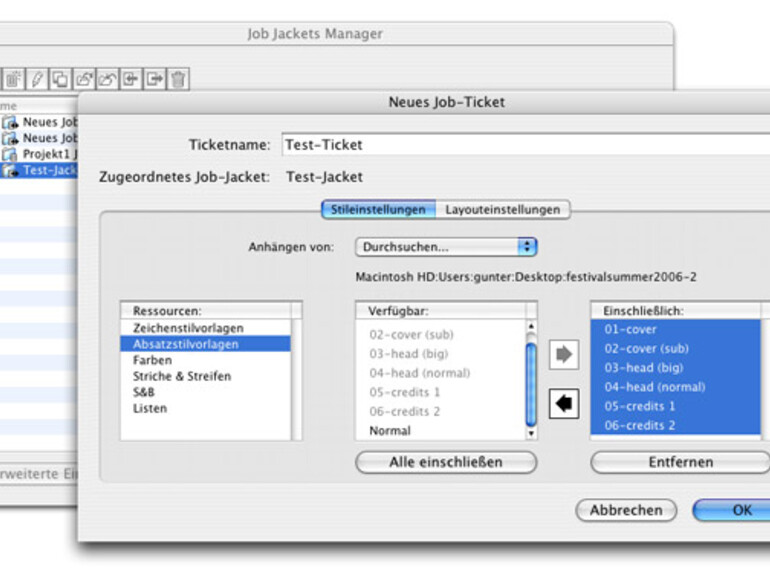The width and height of the screenshot is (770, 578).
Task: Select Normal in Verfügbar list
Action: [440, 431]
